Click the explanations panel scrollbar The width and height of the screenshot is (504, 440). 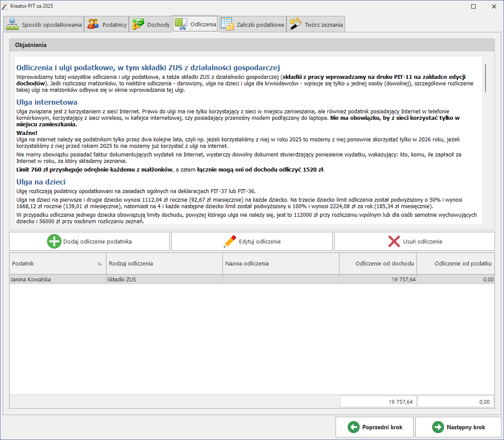pyautogui.click(x=485, y=78)
